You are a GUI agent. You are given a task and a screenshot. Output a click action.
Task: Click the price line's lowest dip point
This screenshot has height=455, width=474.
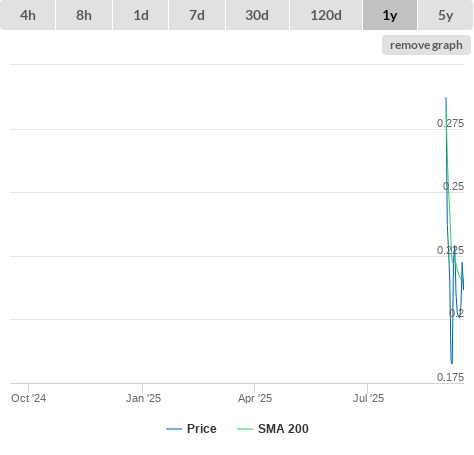click(x=452, y=363)
